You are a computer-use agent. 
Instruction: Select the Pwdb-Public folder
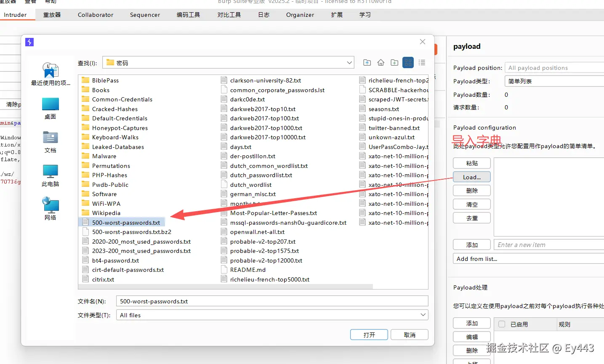click(x=105, y=185)
